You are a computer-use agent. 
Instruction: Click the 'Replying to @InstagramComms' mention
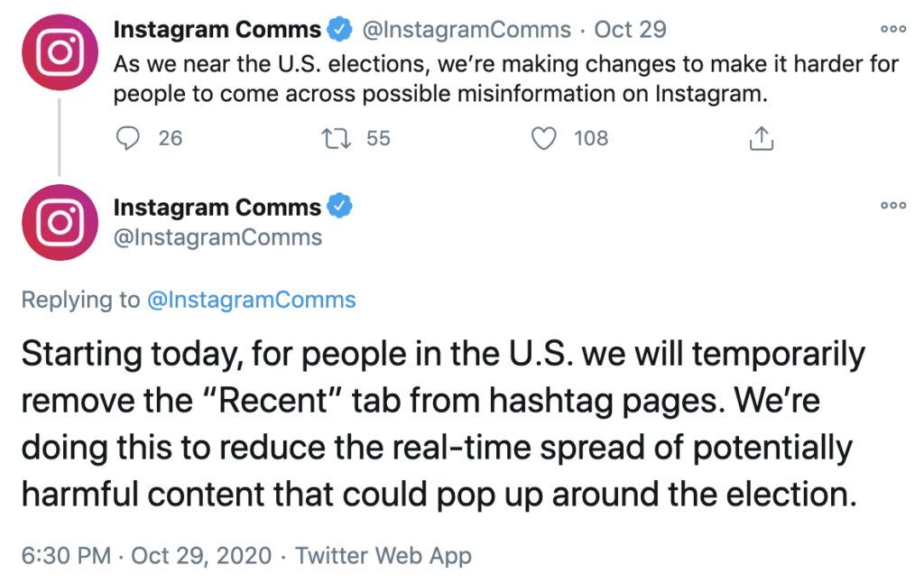(251, 300)
